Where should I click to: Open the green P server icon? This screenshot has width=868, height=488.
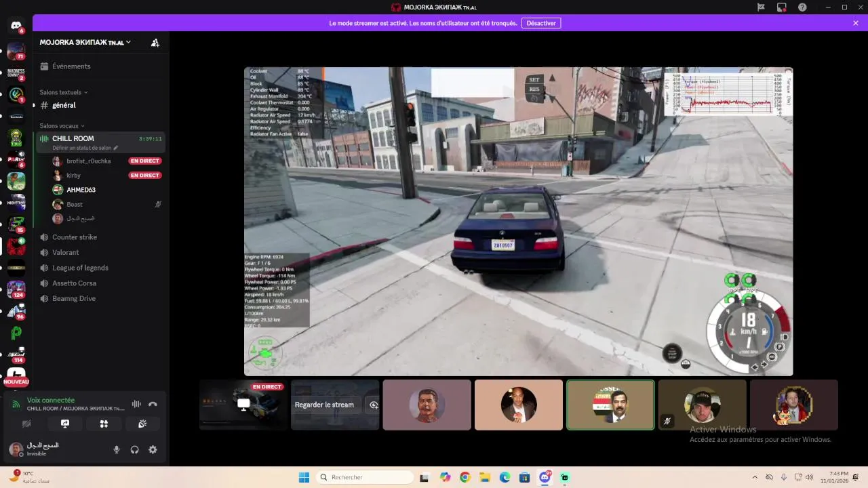click(x=16, y=333)
